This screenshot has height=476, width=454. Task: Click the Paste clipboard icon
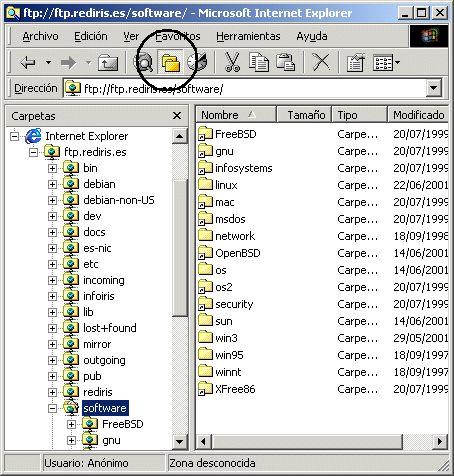285,62
